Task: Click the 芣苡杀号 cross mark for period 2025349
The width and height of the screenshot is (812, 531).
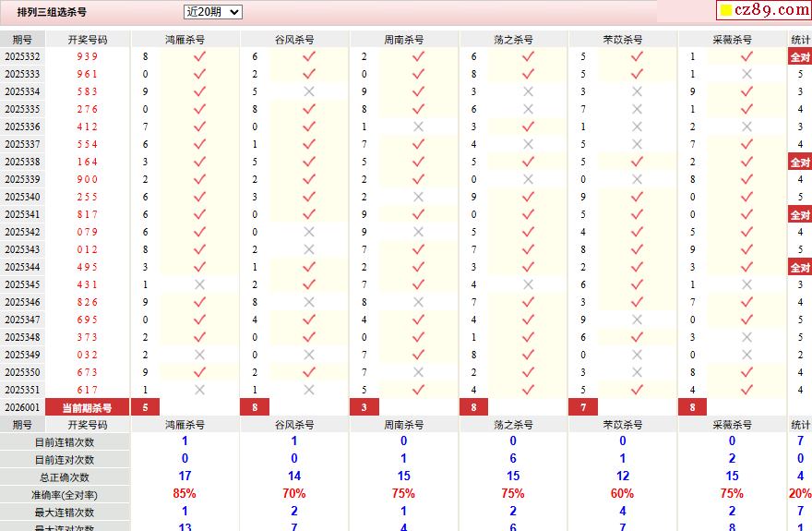Action: [x=637, y=355]
